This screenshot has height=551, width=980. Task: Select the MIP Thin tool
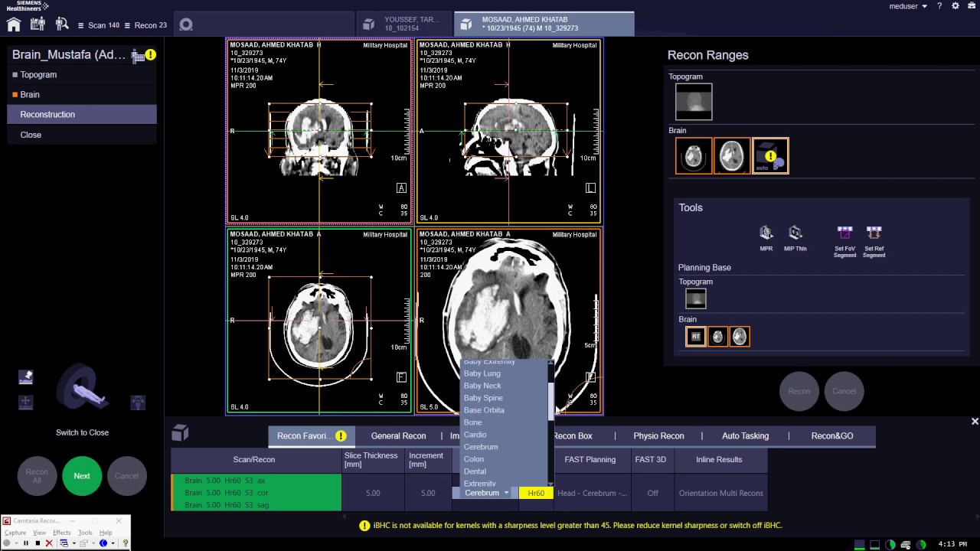[795, 236]
